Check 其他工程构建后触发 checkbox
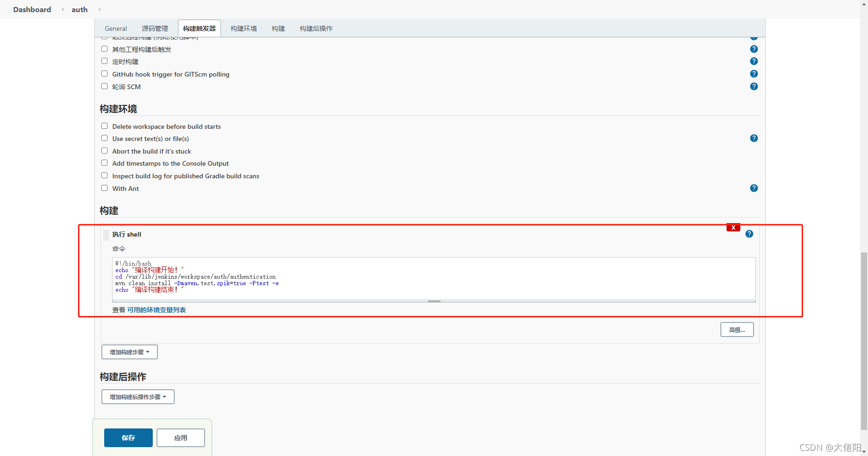The width and height of the screenshot is (868, 456). 105,49
